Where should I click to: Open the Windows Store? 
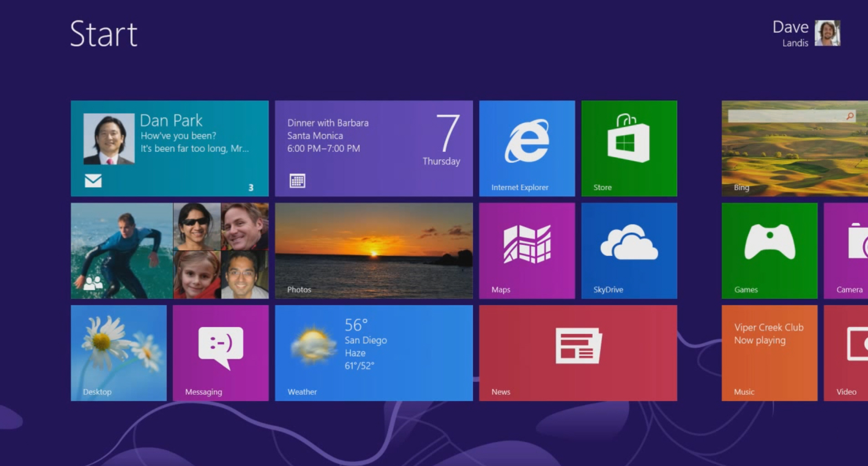629,148
